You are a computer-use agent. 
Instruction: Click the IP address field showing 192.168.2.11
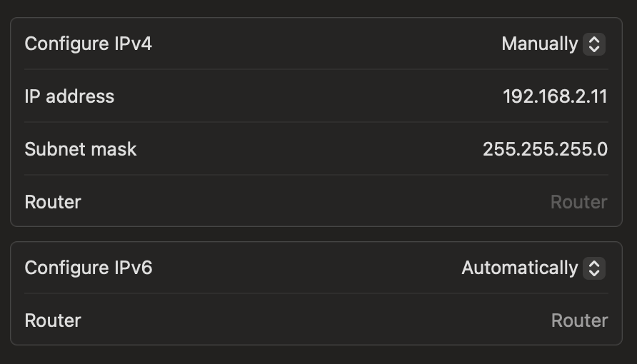(555, 96)
